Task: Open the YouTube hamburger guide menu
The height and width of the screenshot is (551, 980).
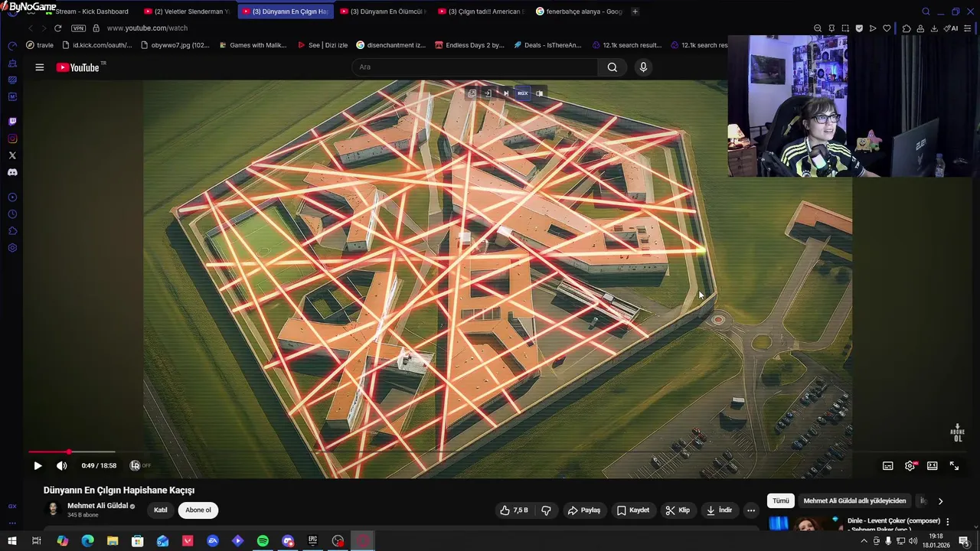Action: click(39, 67)
